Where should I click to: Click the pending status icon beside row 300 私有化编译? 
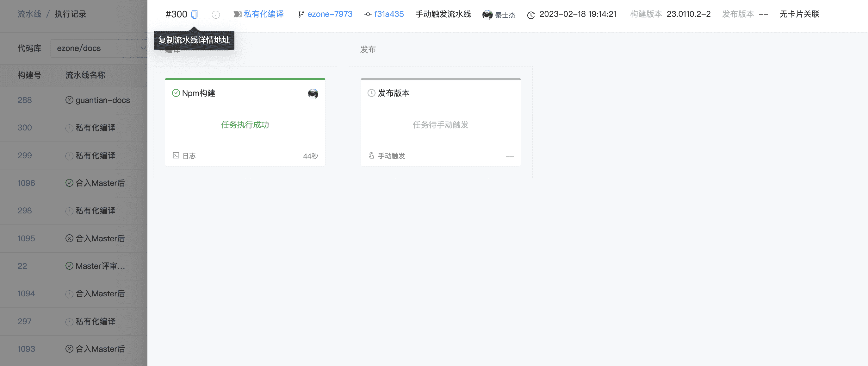(x=69, y=128)
